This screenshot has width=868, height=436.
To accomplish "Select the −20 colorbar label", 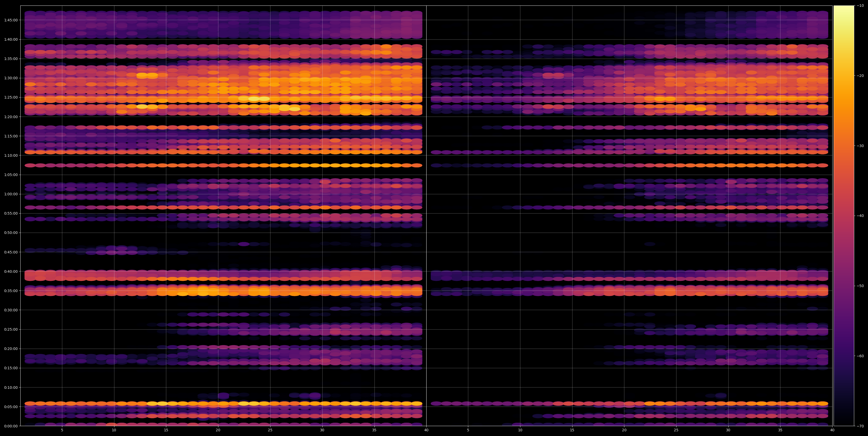I will coord(860,76).
